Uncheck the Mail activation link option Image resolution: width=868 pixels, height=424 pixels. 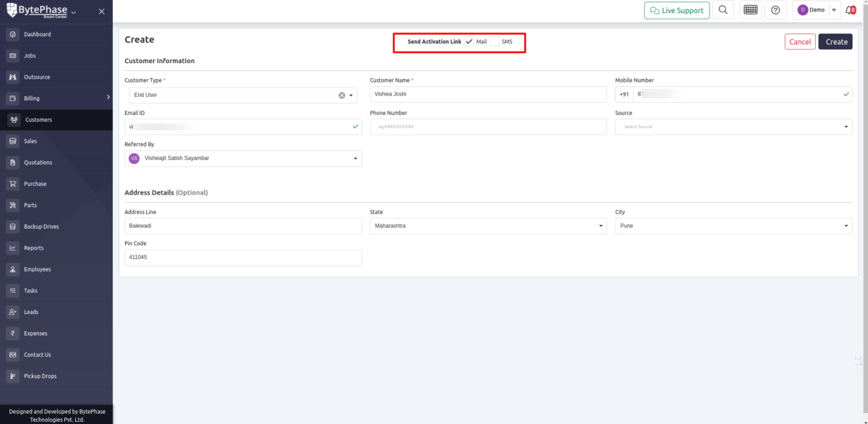click(x=468, y=42)
